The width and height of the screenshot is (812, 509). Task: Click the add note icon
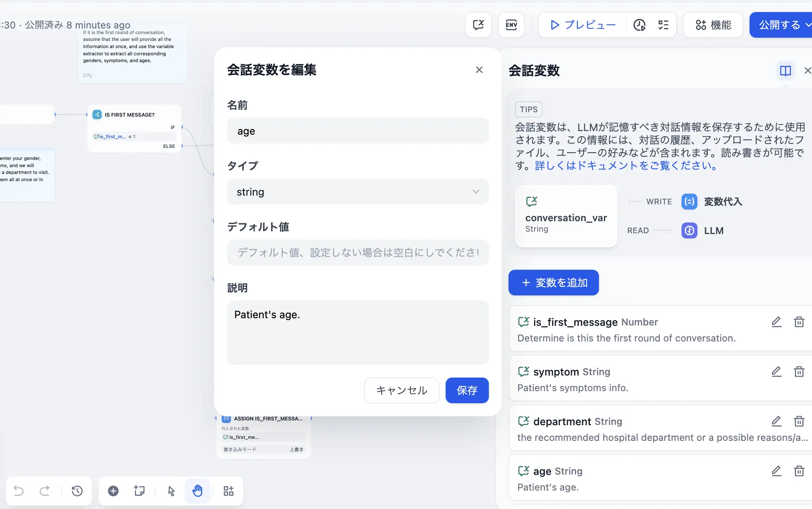point(139,491)
